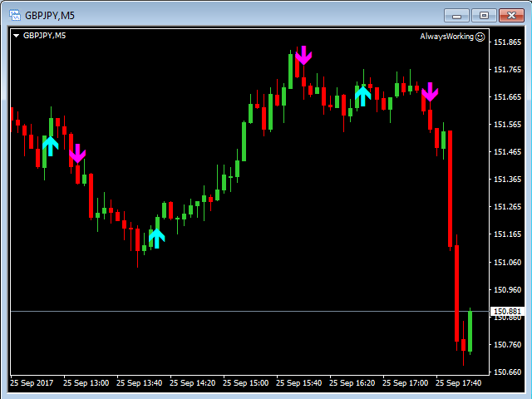Select the magenta down arrow near 13:00
Image resolution: width=532 pixels, height=399 pixels.
tap(77, 154)
